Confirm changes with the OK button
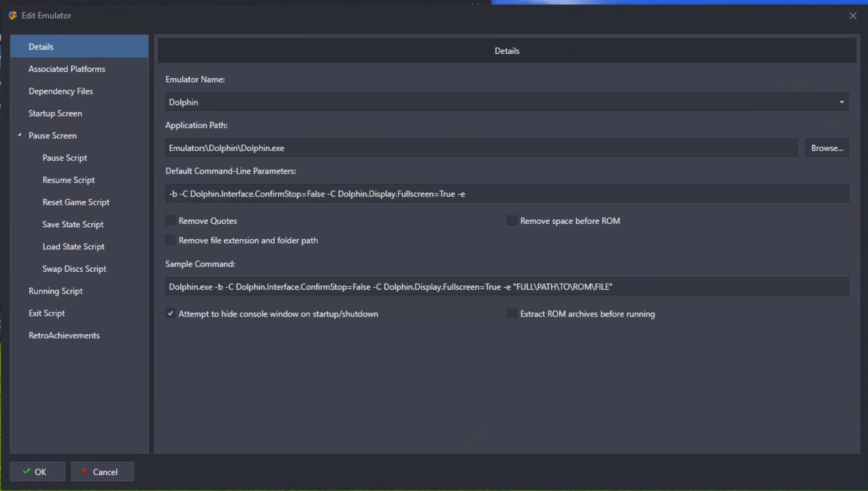Viewport: 868px width, 491px height. [x=38, y=471]
